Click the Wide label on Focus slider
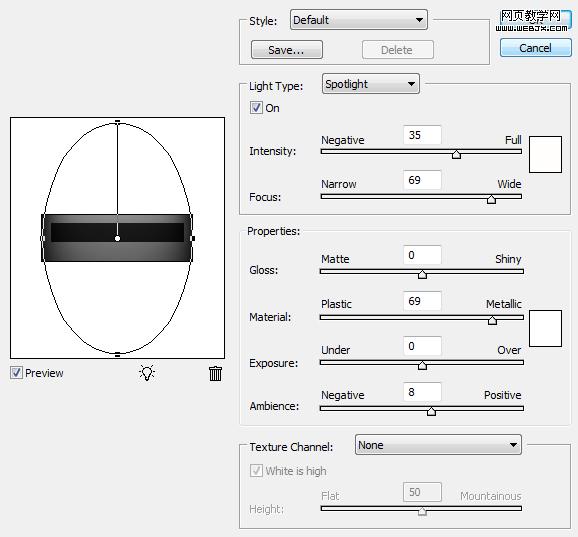Viewport: 578px width, 537px height. (x=509, y=184)
